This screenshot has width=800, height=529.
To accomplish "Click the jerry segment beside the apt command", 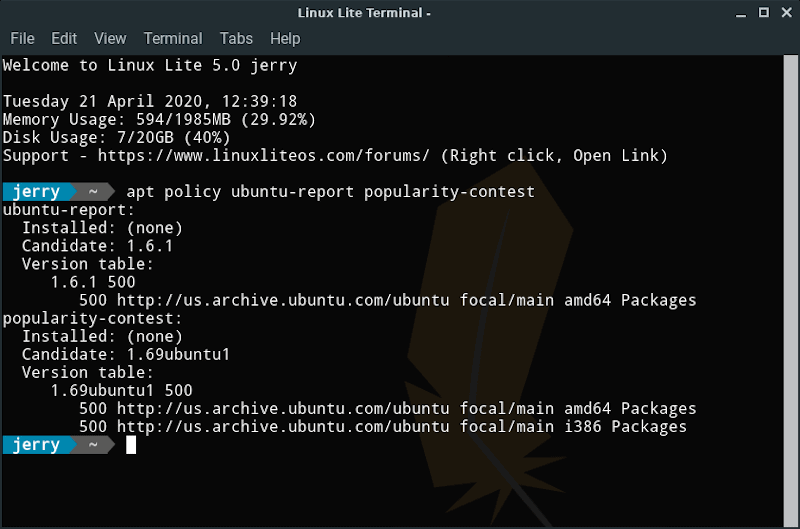I will [36, 192].
